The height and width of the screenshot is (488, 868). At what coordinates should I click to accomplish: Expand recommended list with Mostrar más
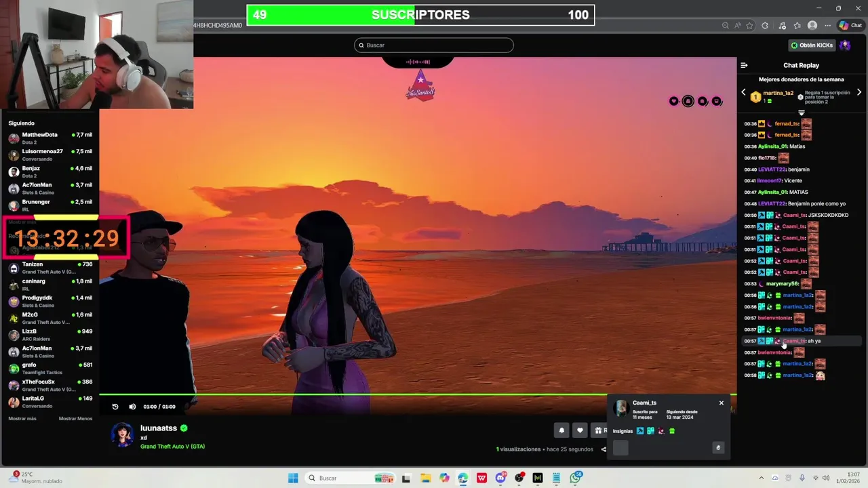tap(22, 419)
